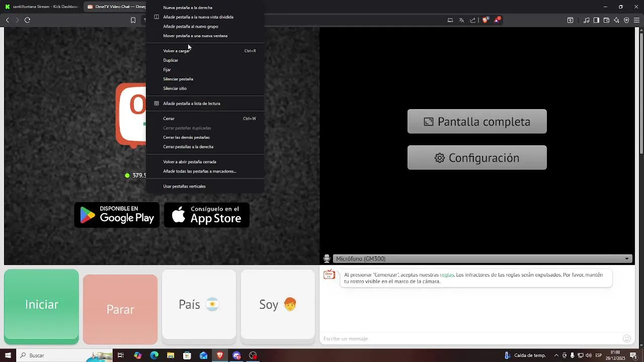Viewport: 644px width, 362px height.
Task: Choose 'Añadir pestaña a lista de lectura'
Action: [x=205, y=104]
